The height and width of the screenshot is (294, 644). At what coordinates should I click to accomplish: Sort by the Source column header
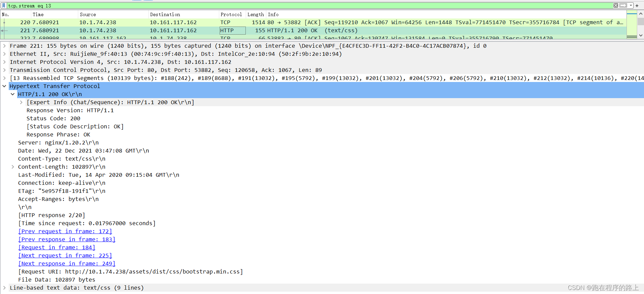[x=113, y=14]
